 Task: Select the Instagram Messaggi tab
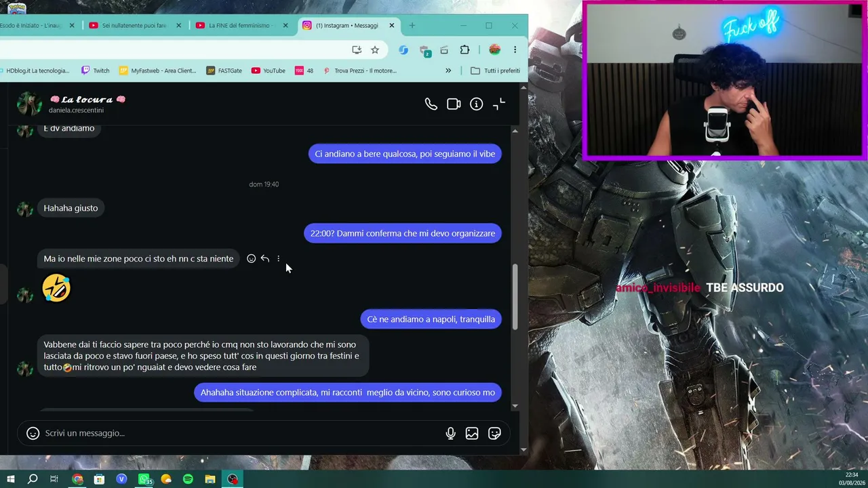coord(347,26)
